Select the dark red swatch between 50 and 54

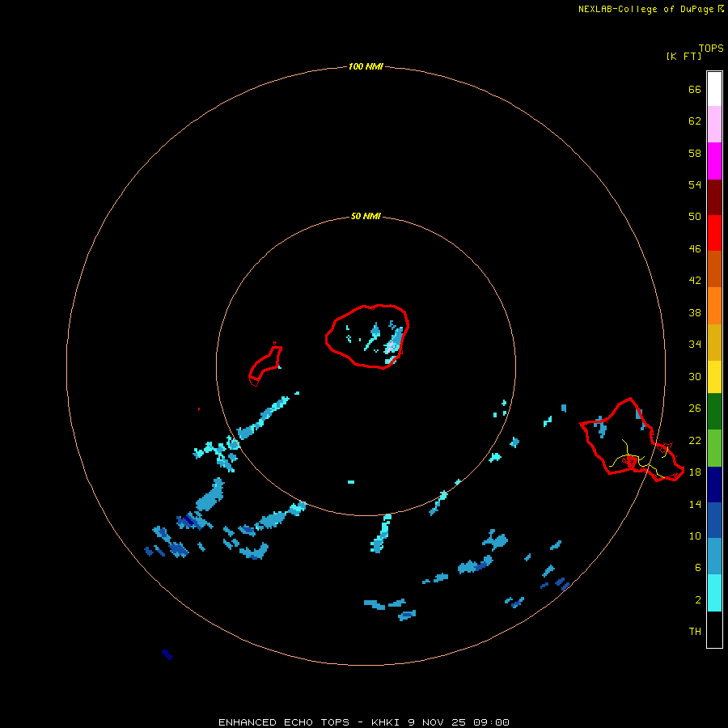click(714, 197)
